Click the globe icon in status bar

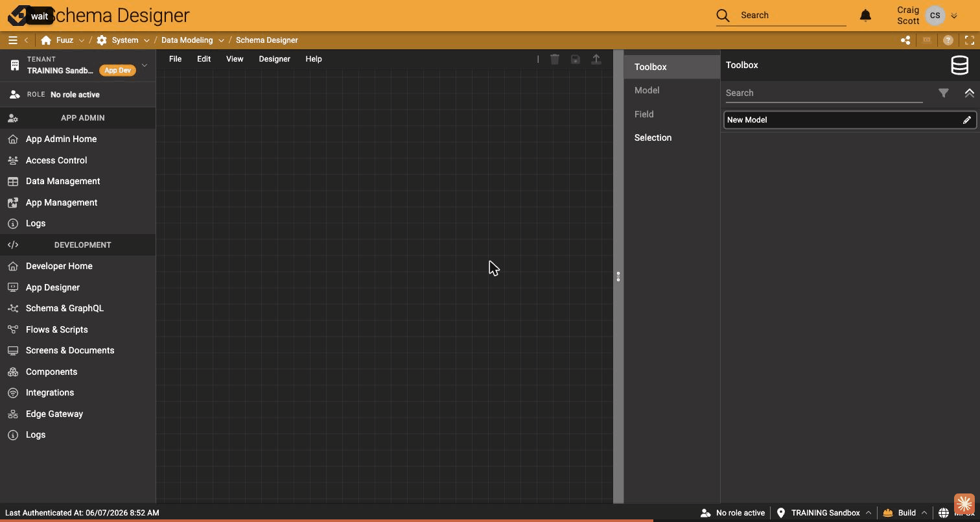point(944,513)
